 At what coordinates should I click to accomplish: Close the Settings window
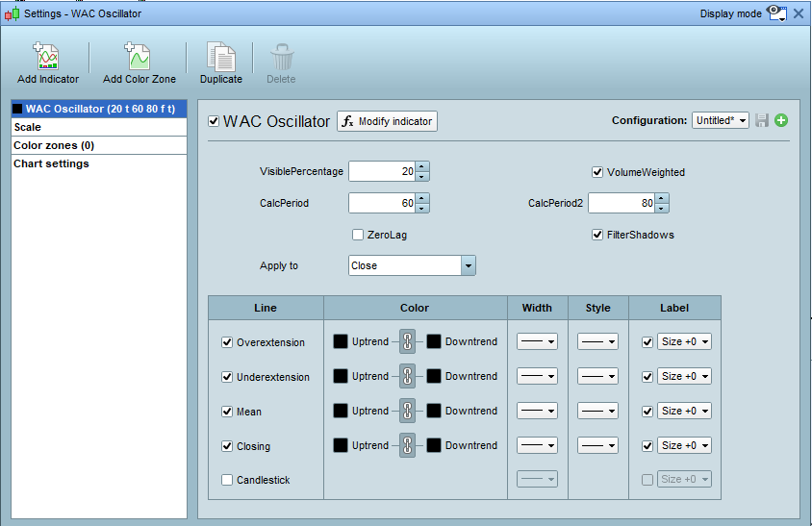[x=799, y=13]
